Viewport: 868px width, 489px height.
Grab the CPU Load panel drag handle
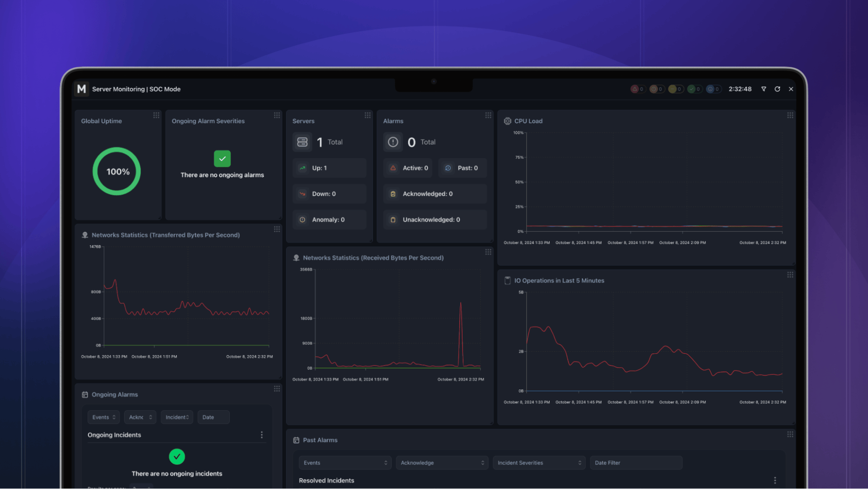[x=790, y=115]
